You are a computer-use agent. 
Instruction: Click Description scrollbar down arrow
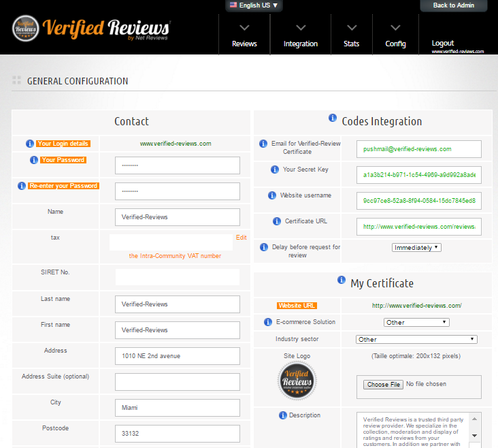coord(474,436)
